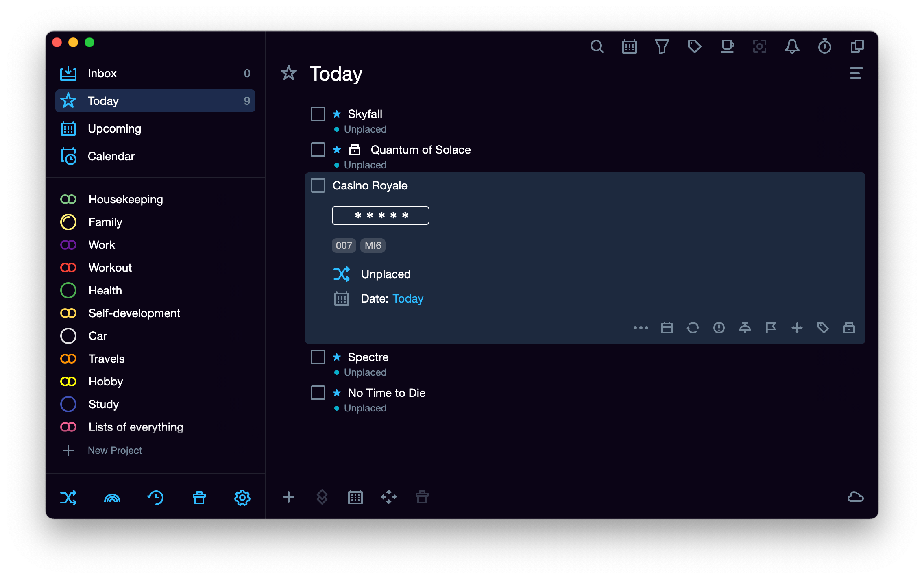Open the Self-development project
The height and width of the screenshot is (579, 924).
(x=155, y=313)
